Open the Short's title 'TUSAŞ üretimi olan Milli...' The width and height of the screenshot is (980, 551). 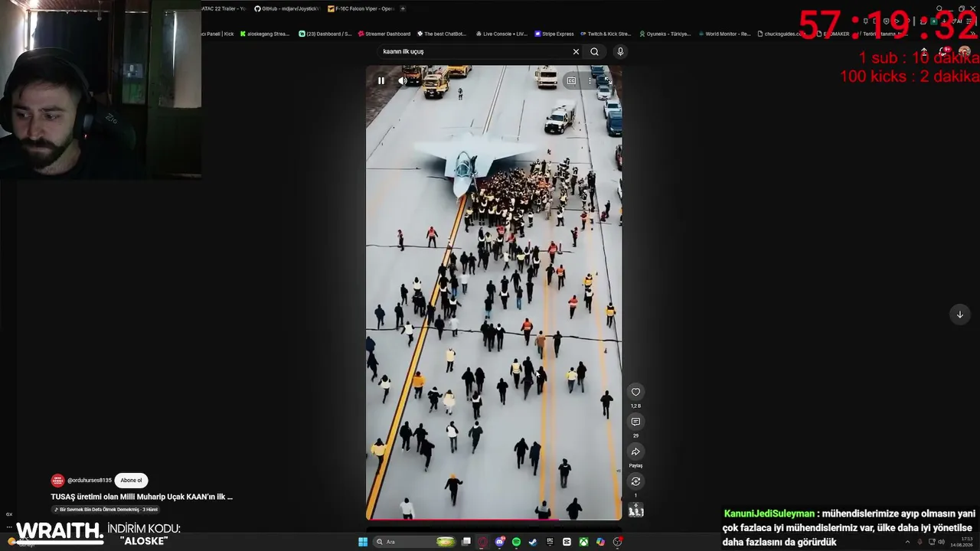(x=142, y=497)
